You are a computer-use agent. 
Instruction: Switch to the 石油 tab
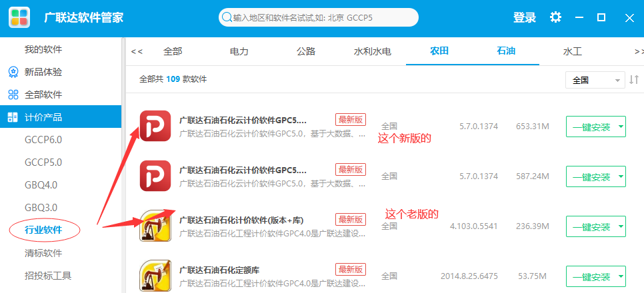[x=506, y=51]
